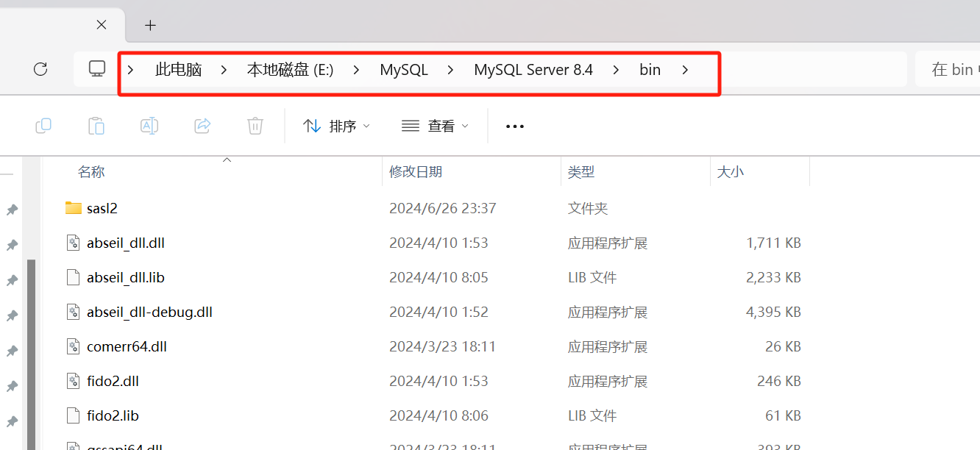Screen dimensions: 980x450
Task: Select file name abseil_dll.dll
Action: coord(126,243)
